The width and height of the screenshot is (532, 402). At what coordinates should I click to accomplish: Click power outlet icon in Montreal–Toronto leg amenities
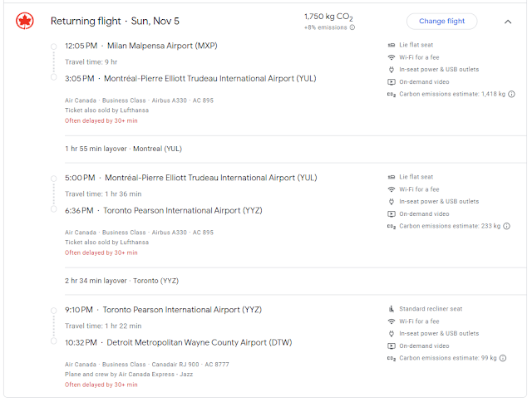click(392, 201)
